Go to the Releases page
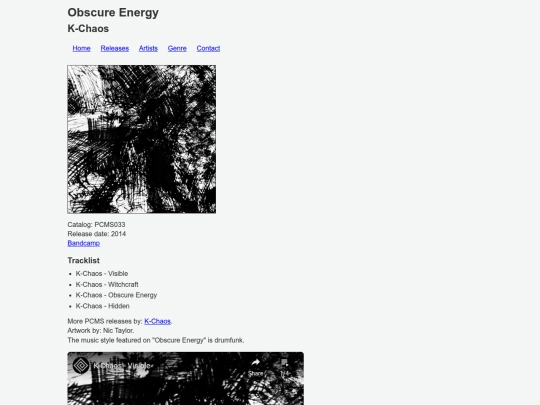This screenshot has height=405, width=540. [x=115, y=48]
